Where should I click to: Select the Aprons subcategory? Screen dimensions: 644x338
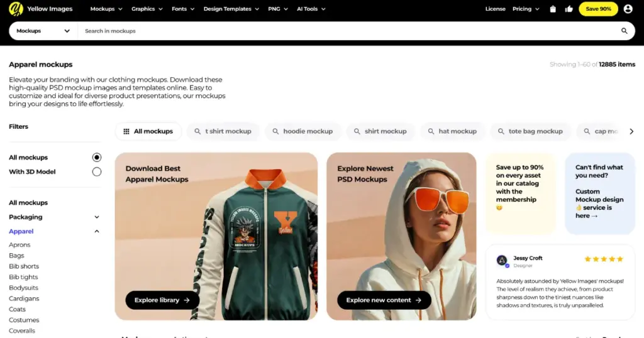click(19, 245)
